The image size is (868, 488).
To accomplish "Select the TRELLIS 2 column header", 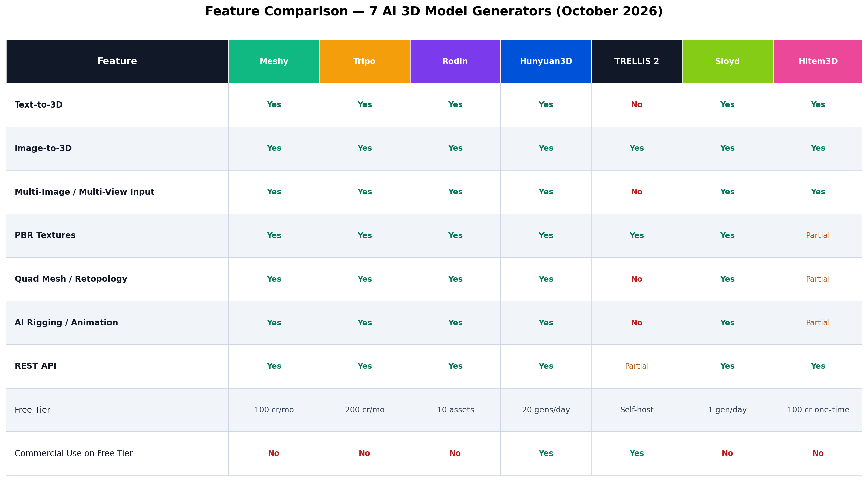I will pyautogui.click(x=637, y=61).
